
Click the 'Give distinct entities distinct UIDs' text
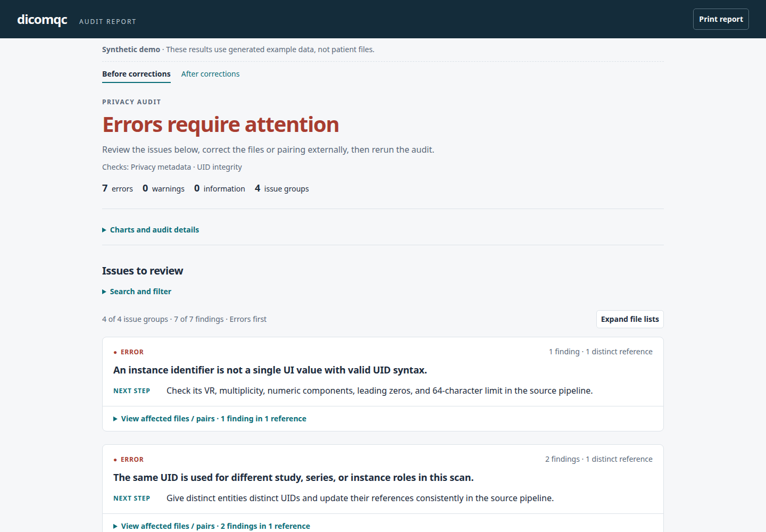tap(360, 498)
